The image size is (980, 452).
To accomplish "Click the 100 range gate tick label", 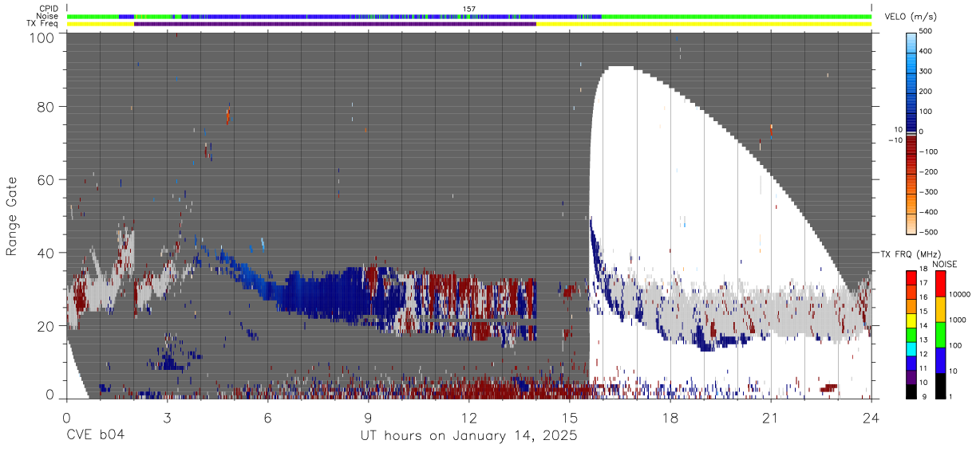I will pos(41,37).
